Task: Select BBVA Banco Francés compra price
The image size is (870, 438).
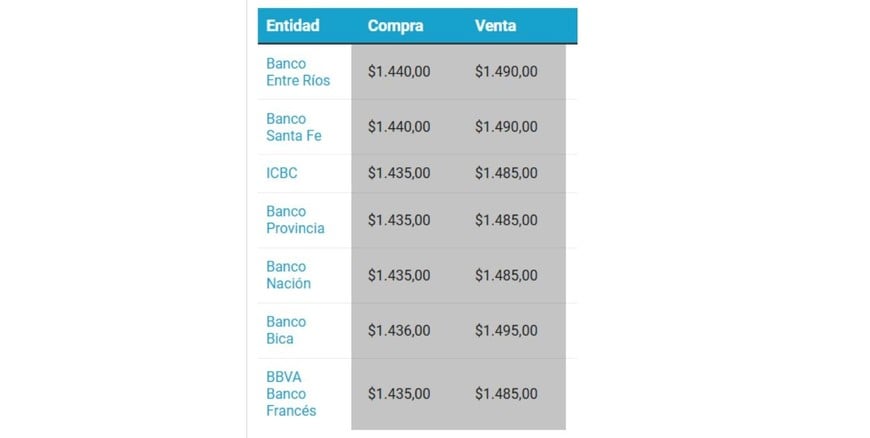Action: pos(399,394)
